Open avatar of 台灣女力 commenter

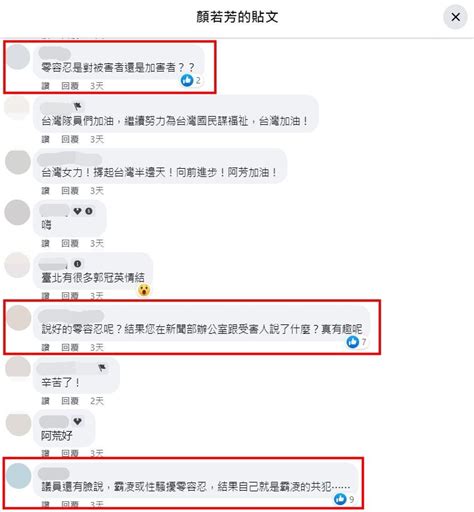[18, 162]
